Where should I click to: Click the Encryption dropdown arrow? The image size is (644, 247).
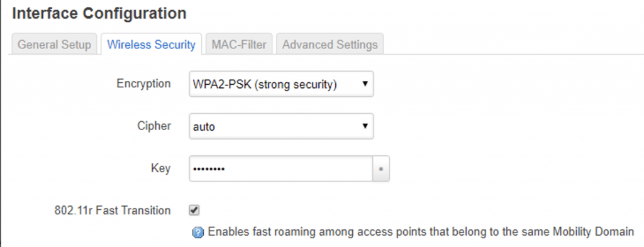point(365,84)
